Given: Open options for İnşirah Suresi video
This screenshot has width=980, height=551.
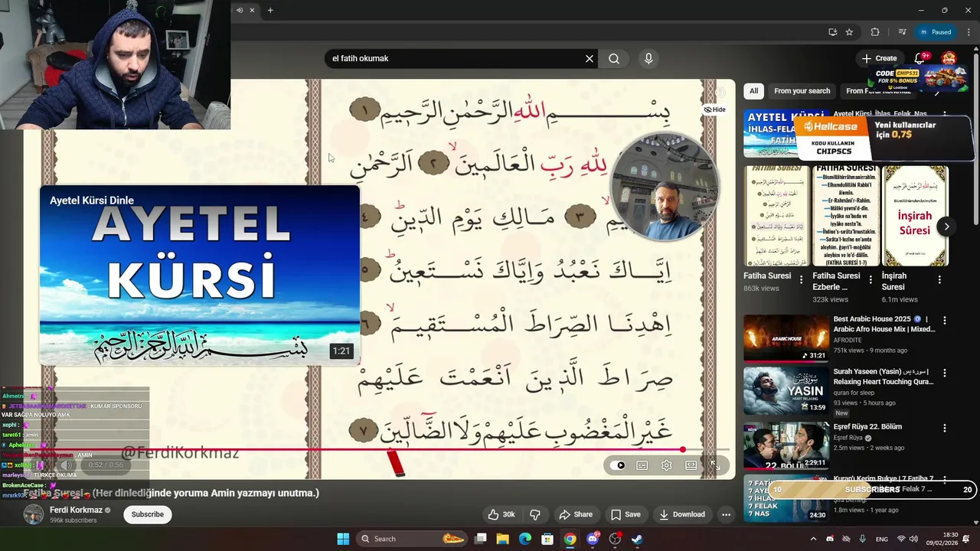Looking at the screenshot, I should pyautogui.click(x=939, y=279).
